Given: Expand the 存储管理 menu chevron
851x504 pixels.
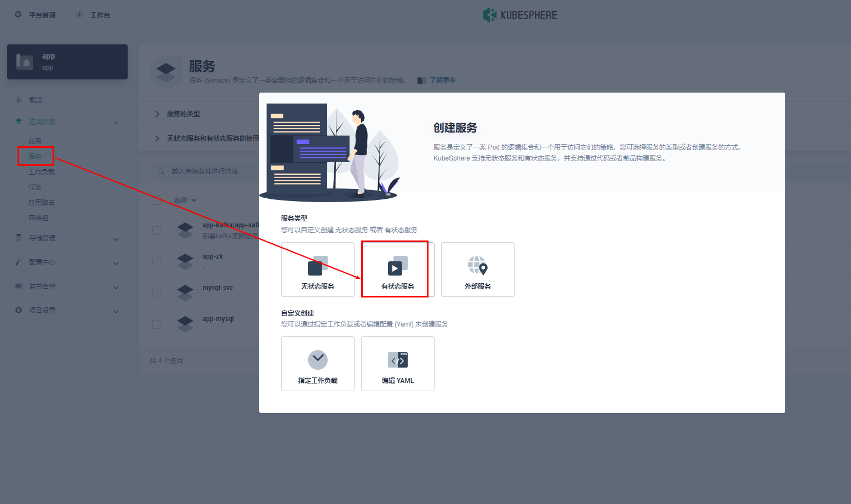Looking at the screenshot, I should (x=116, y=239).
